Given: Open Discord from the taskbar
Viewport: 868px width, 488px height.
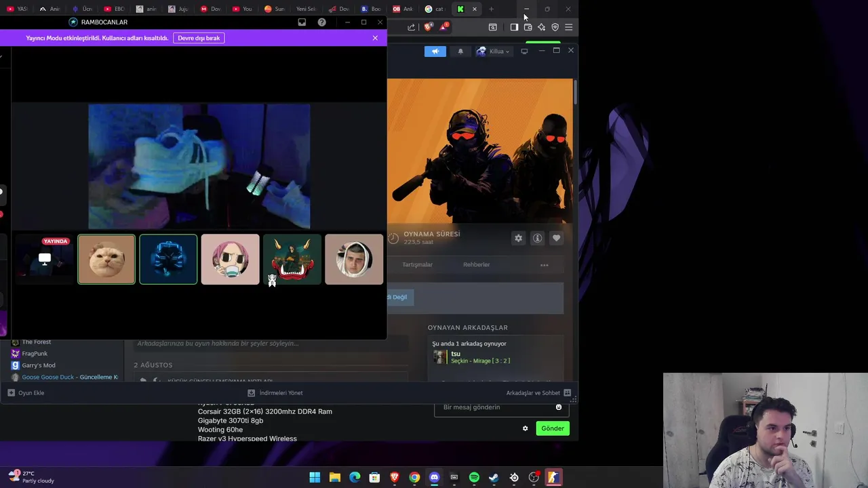Looking at the screenshot, I should [x=434, y=477].
